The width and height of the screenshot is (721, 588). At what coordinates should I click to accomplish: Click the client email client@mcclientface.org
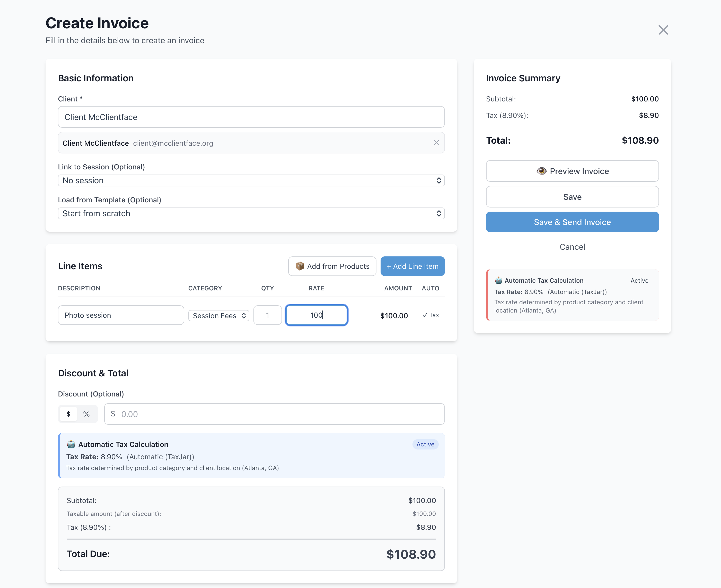(173, 143)
